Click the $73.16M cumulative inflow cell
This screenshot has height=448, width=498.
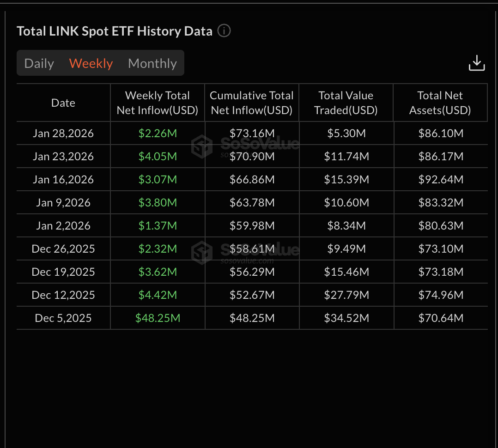pyautogui.click(x=251, y=133)
